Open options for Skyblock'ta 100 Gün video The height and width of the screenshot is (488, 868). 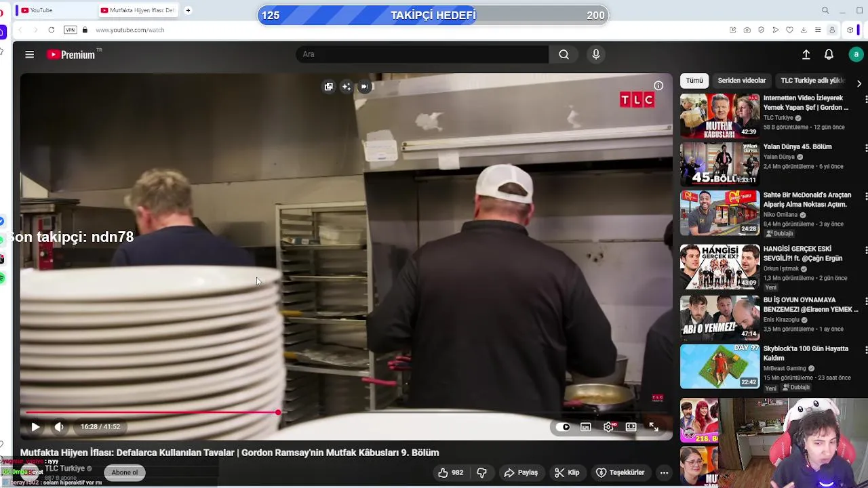pos(865,350)
